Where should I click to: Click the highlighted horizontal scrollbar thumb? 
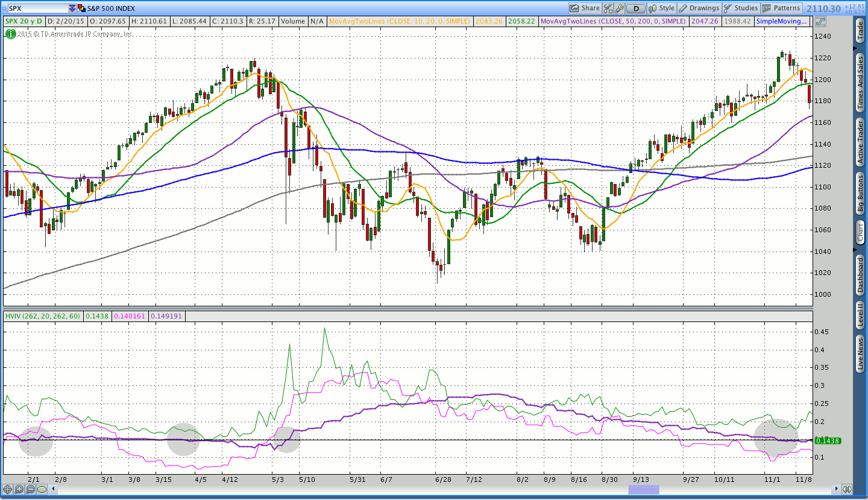(644, 489)
